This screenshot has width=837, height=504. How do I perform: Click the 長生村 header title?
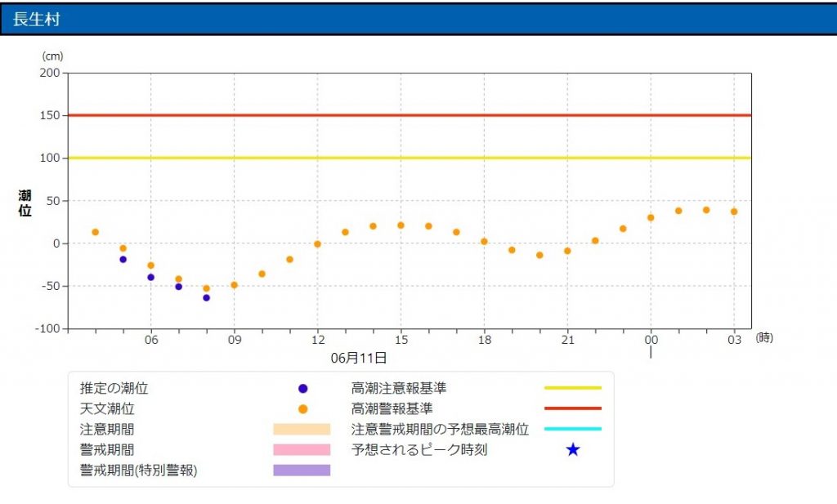pos(36,20)
